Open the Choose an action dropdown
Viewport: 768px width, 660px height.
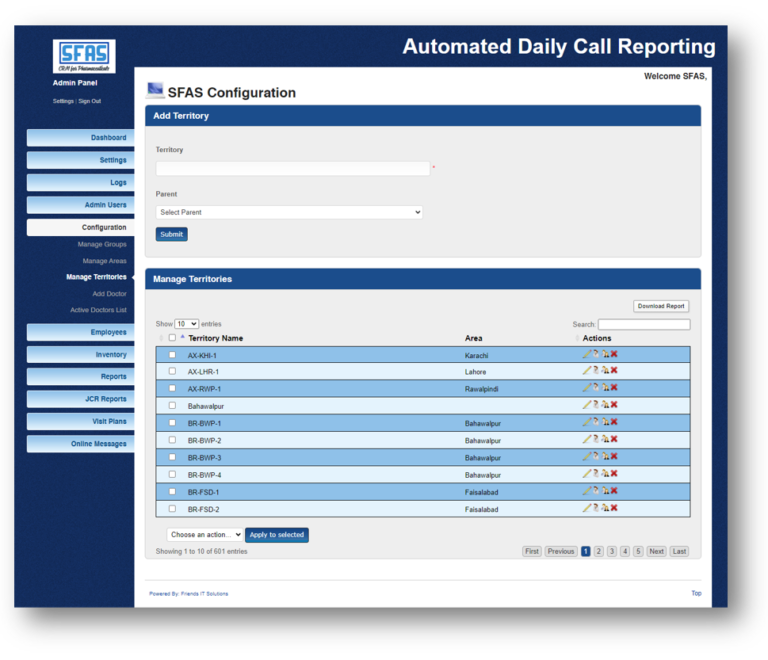click(204, 535)
